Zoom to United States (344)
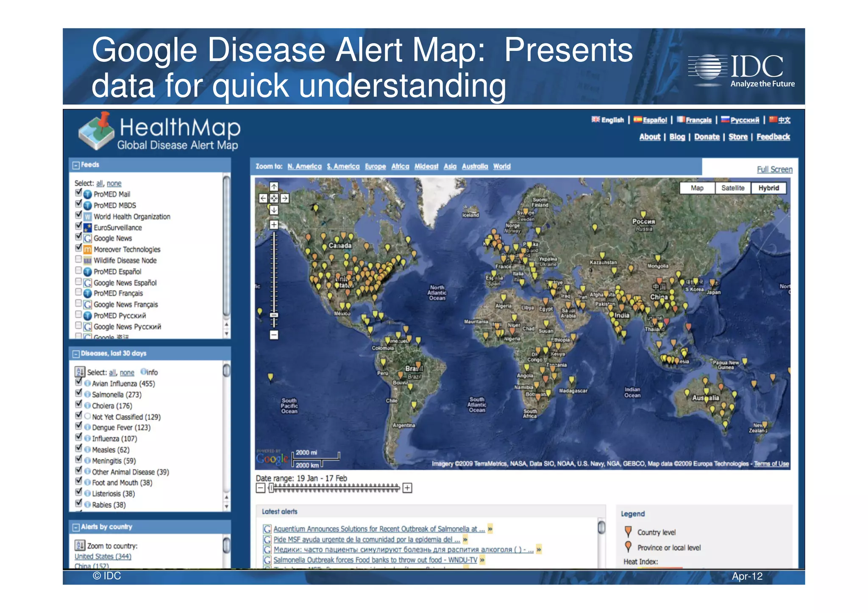The height and width of the screenshot is (613, 868). point(103,556)
